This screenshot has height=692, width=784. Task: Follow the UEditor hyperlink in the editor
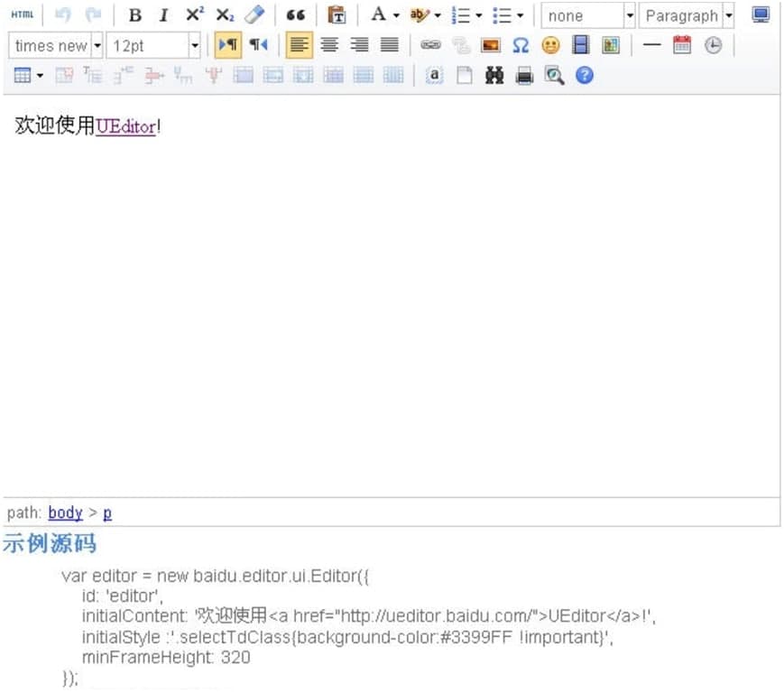tap(125, 127)
